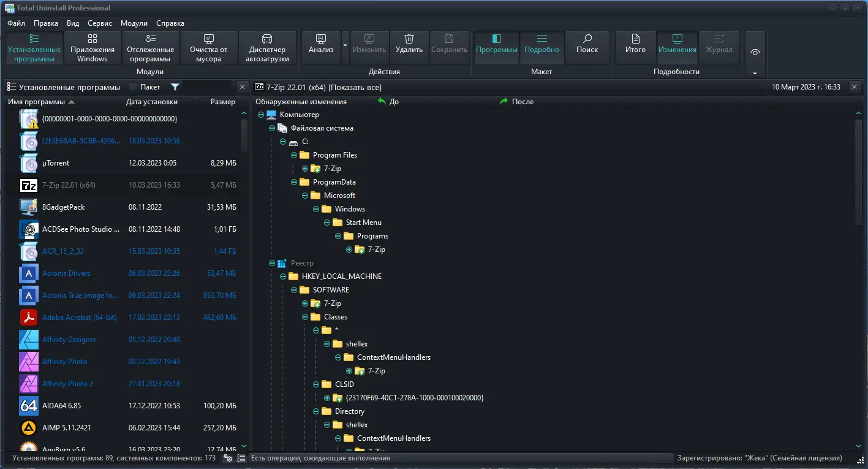Select the 7-Zip 22.01 program icon
The image size is (868, 469).
click(29, 185)
